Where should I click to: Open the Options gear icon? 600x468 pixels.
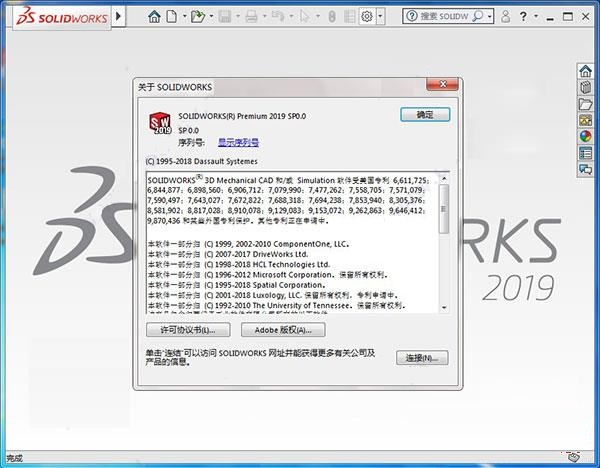click(x=367, y=16)
